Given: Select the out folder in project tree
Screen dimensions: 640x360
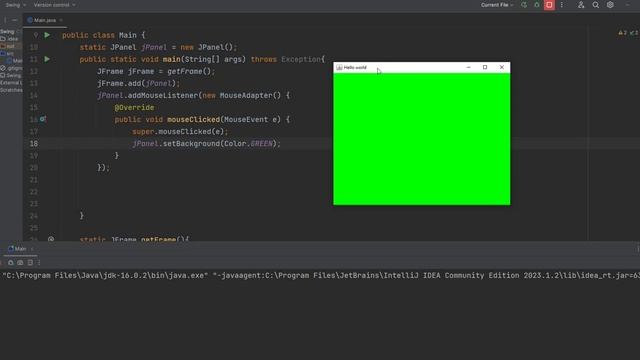Looking at the screenshot, I should coord(8,46).
